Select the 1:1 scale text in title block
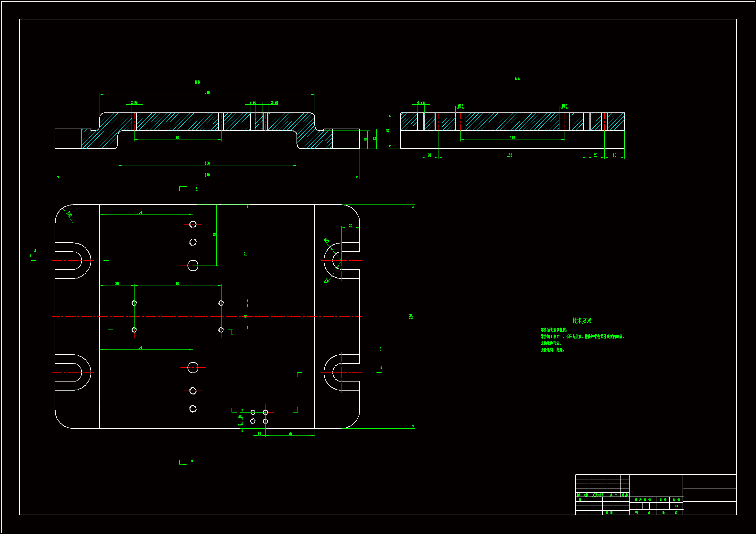 point(676,506)
